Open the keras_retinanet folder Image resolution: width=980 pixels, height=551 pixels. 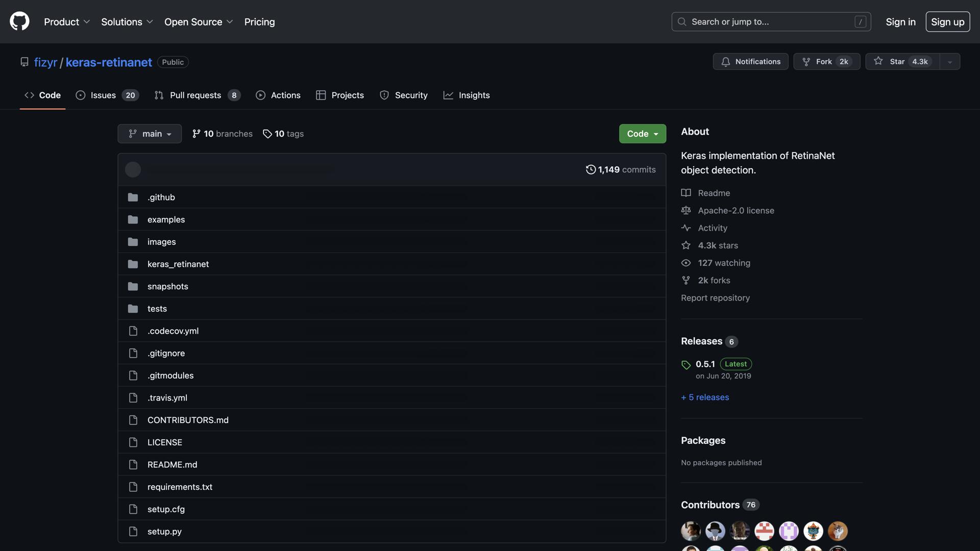178,264
